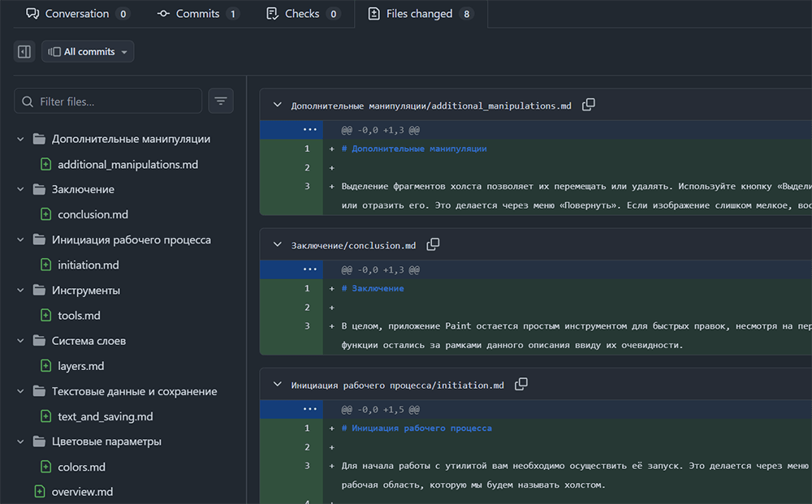Collapse the Заключение folder in tree

(x=21, y=189)
